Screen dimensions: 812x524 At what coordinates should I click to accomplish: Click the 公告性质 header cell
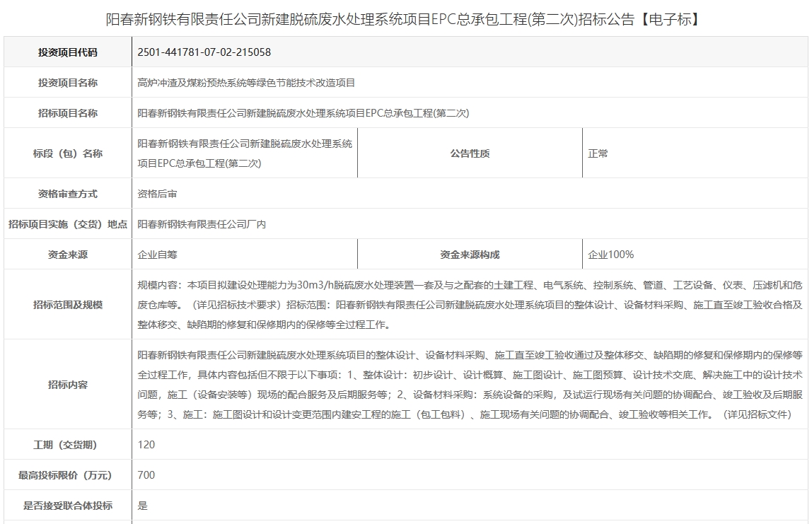(x=470, y=153)
